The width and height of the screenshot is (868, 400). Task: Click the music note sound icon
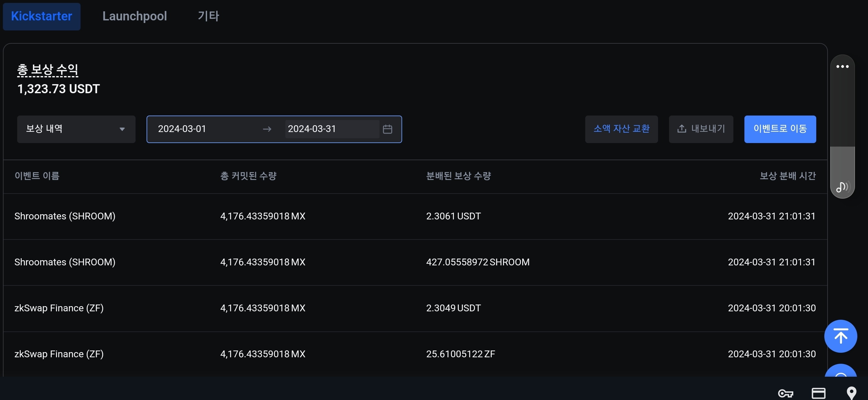pyautogui.click(x=842, y=187)
